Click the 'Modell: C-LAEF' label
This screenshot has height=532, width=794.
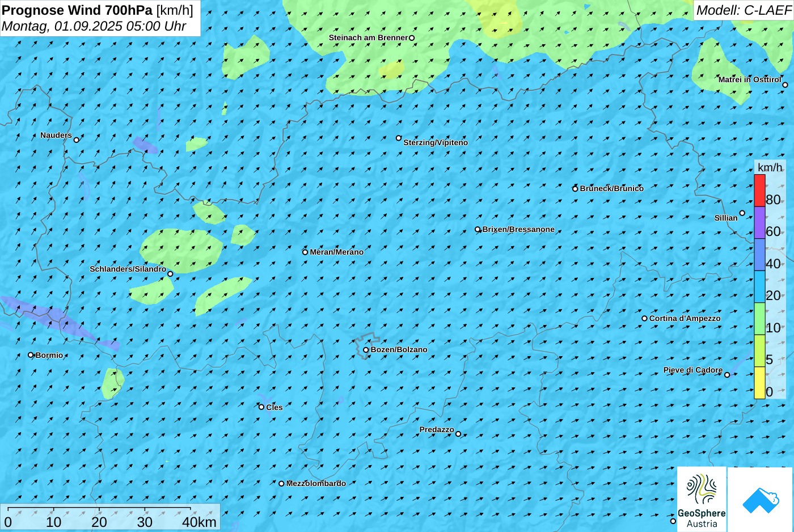pos(744,10)
